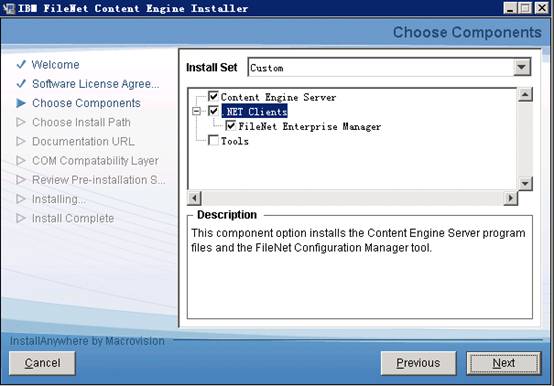Toggle the FileNet Enterprise Manager checkbox
Screen dimensions: 554x386
tap(231, 125)
